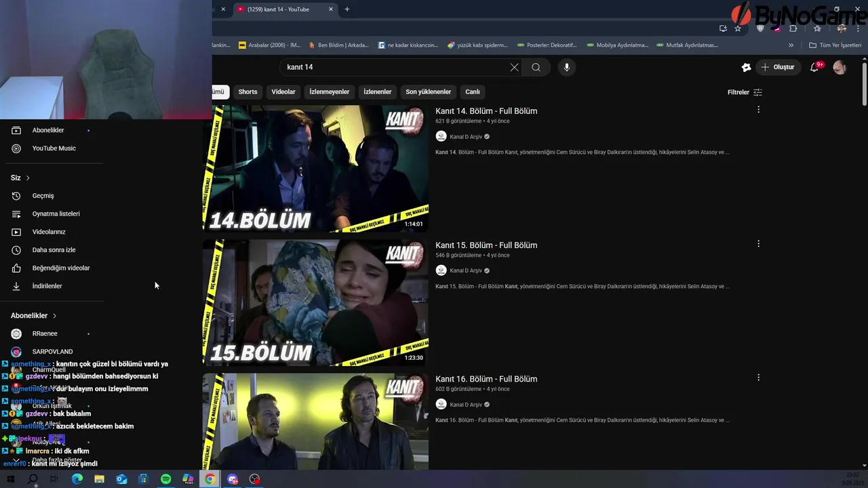This screenshot has height=488, width=868.
Task: Select the Shorts filter chip
Action: tap(248, 92)
